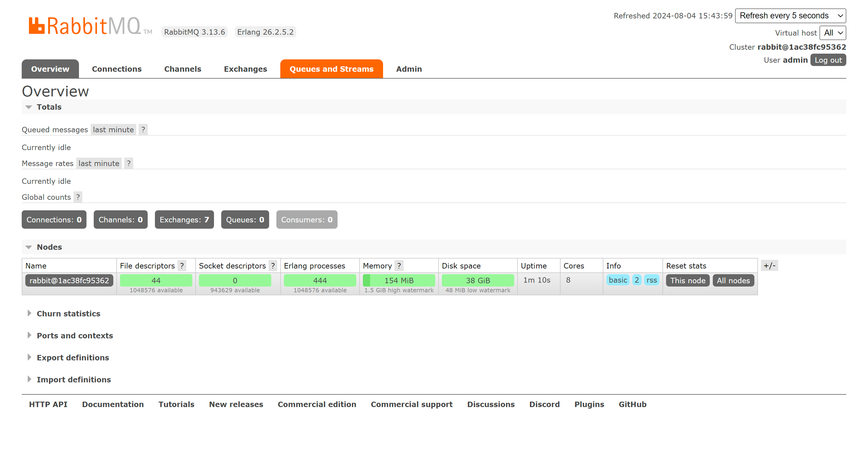The image size is (868, 461).
Task: Click the 1.5 GiB high watermark text
Action: pyautogui.click(x=399, y=290)
